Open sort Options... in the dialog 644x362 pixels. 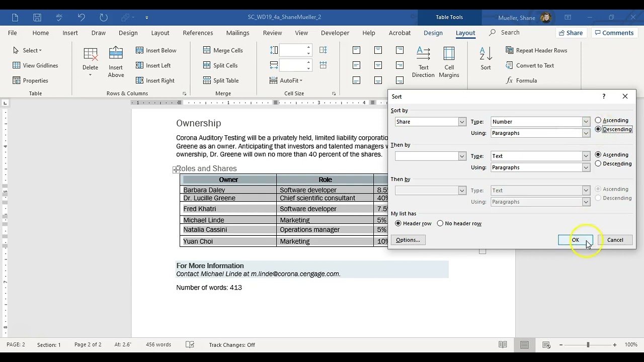[408, 240]
